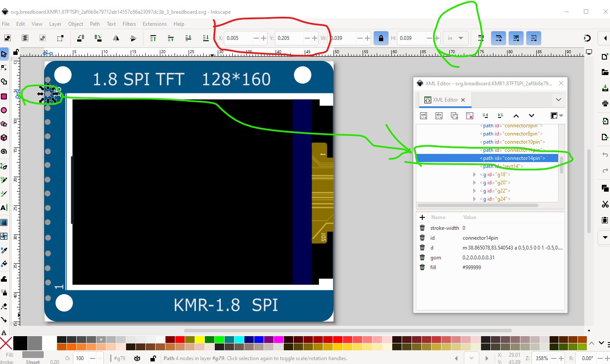Select the Spiral tool

tap(4, 151)
